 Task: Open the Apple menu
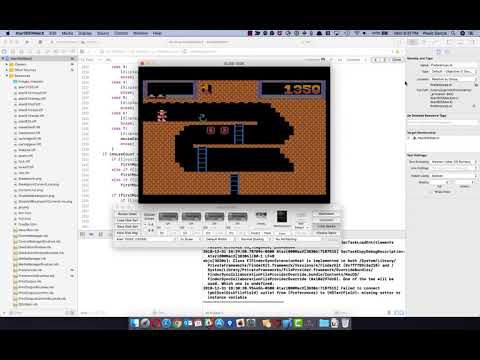7,33
